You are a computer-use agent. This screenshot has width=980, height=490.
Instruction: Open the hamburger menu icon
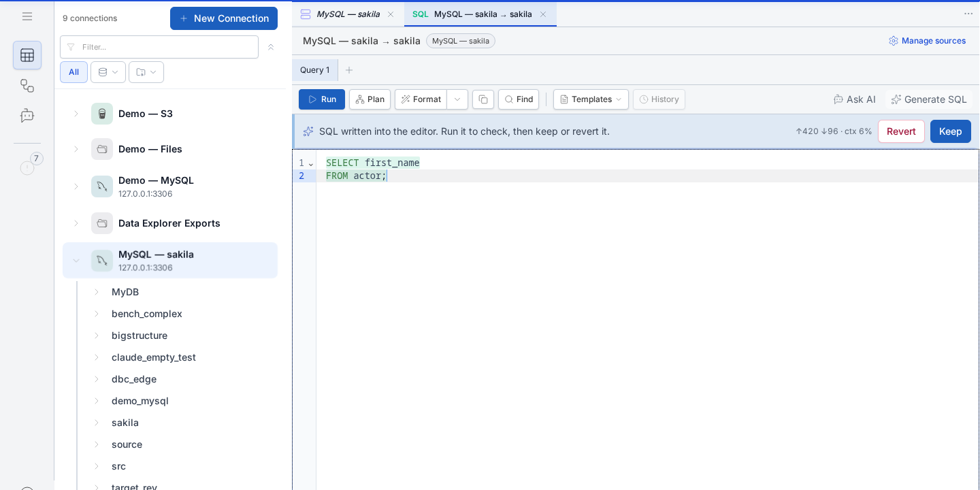[x=27, y=16]
